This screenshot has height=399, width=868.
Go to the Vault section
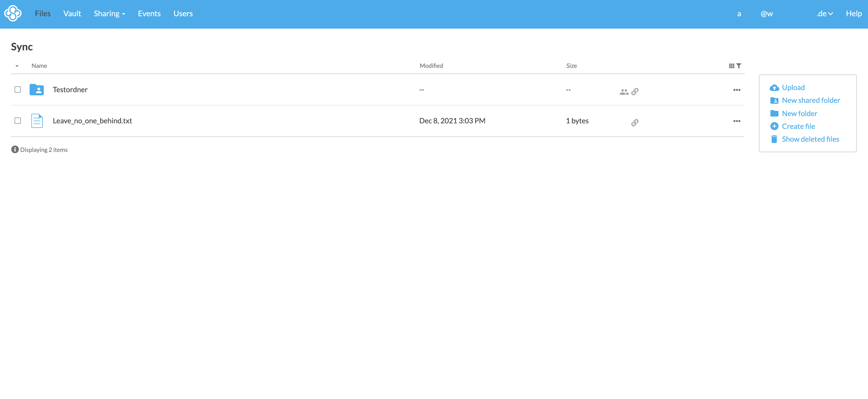(x=72, y=13)
